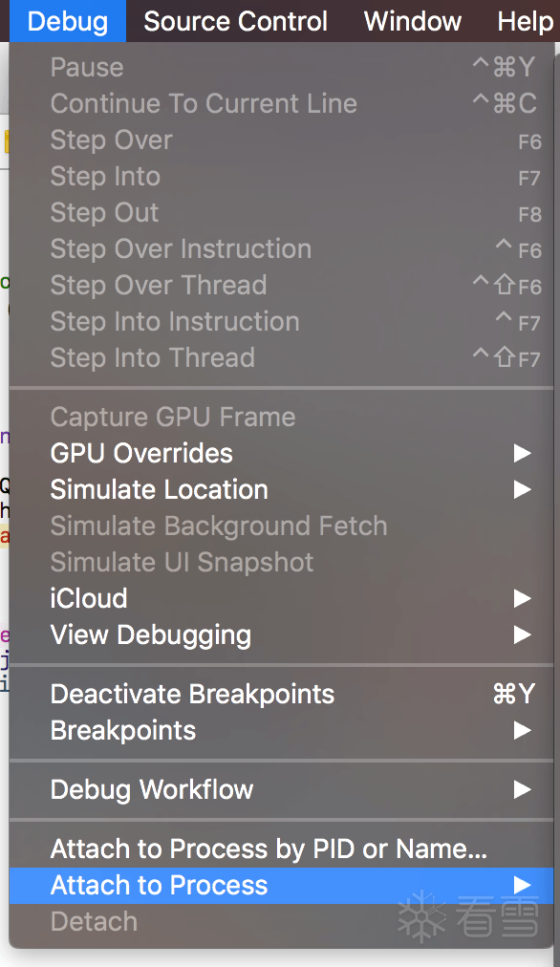Image resolution: width=560 pixels, height=967 pixels.
Task: Choose GPU Overrides menu entry
Action: point(281,454)
